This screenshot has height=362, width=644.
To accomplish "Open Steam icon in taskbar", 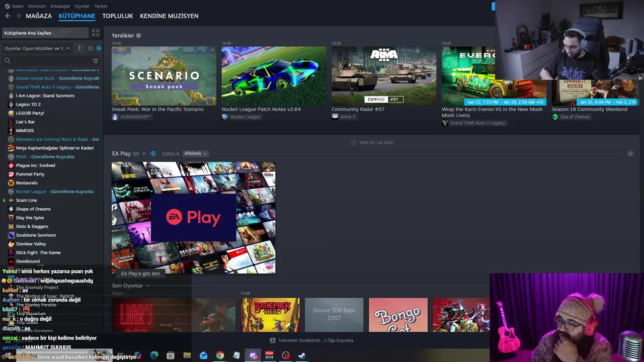I will [302, 355].
